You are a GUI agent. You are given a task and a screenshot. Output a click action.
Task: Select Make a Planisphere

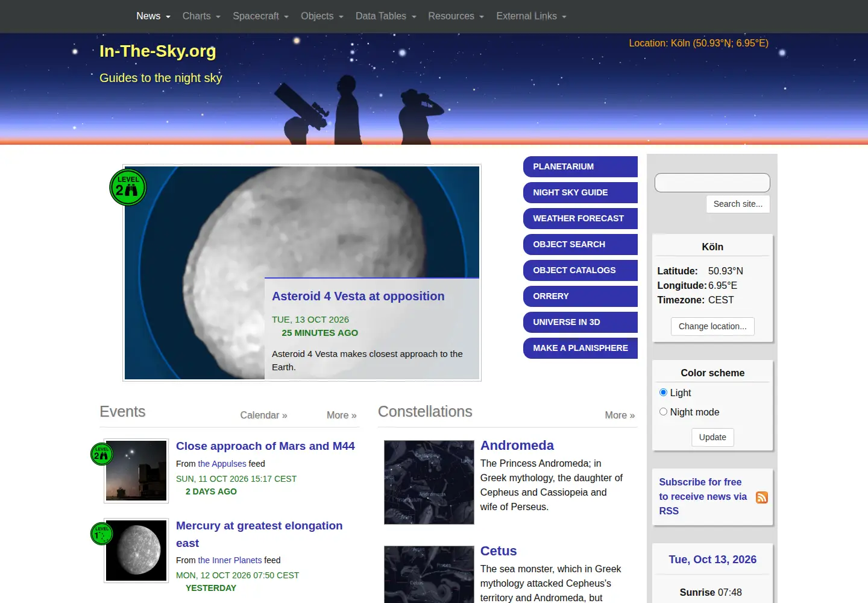point(580,348)
